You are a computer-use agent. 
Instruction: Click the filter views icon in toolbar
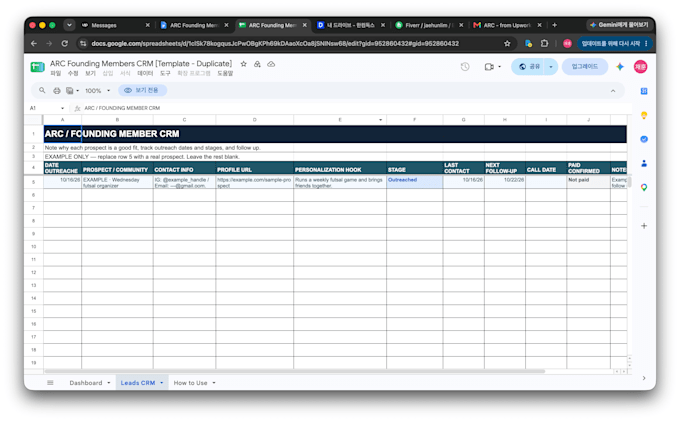(69, 90)
